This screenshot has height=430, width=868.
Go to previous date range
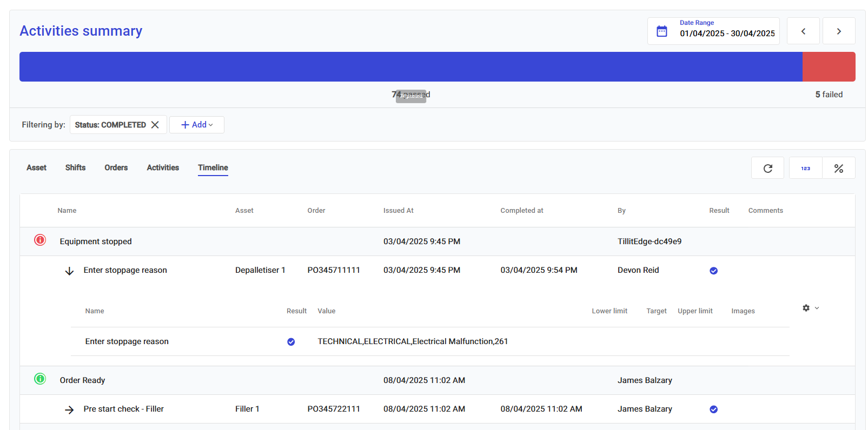pos(803,31)
